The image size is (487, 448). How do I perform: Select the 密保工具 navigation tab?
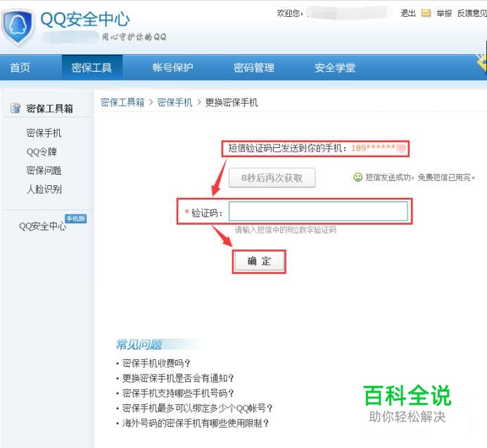tap(91, 68)
